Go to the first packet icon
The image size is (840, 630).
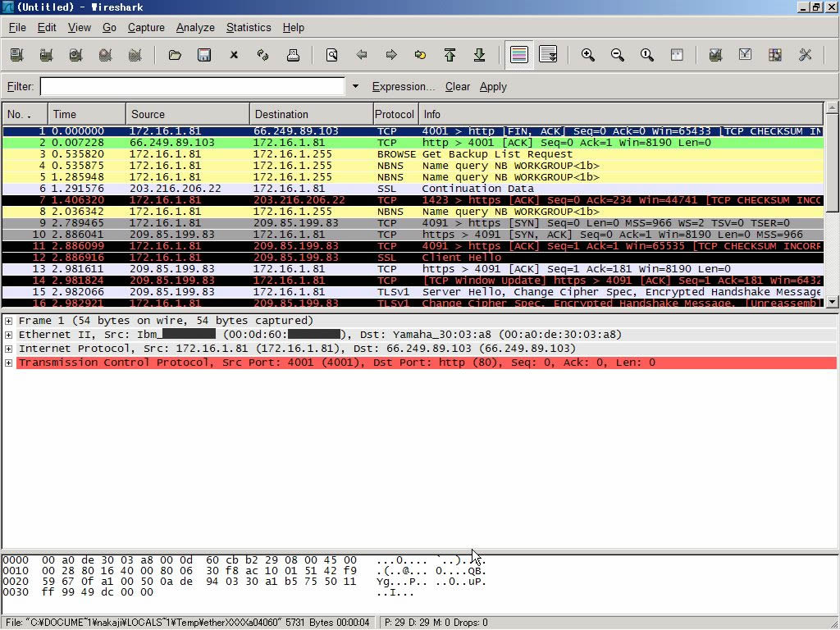[x=450, y=55]
